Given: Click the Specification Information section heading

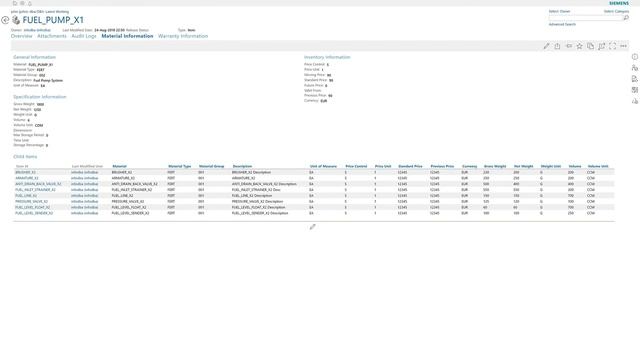Looking at the screenshot, I should click(x=40, y=97).
